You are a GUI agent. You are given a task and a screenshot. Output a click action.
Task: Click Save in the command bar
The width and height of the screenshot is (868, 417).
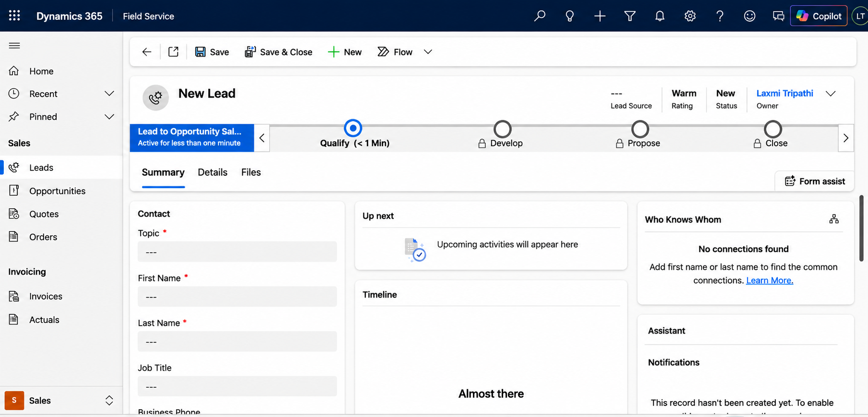tap(212, 52)
